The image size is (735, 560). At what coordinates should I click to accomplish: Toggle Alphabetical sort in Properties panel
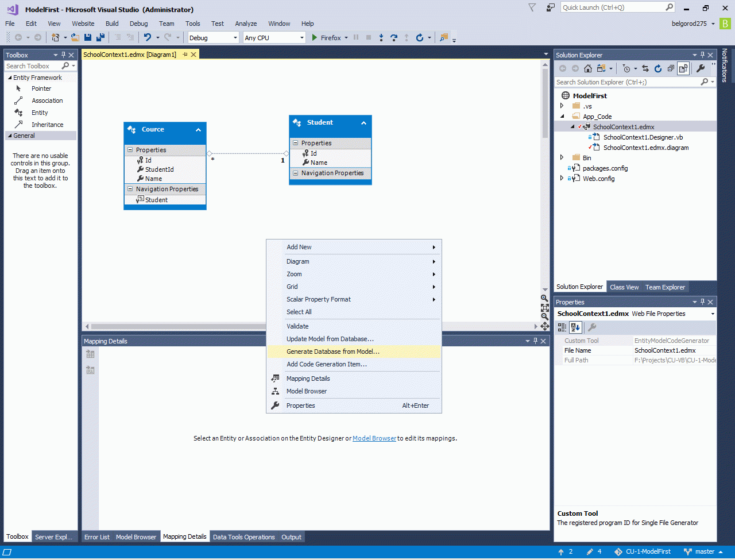click(575, 327)
